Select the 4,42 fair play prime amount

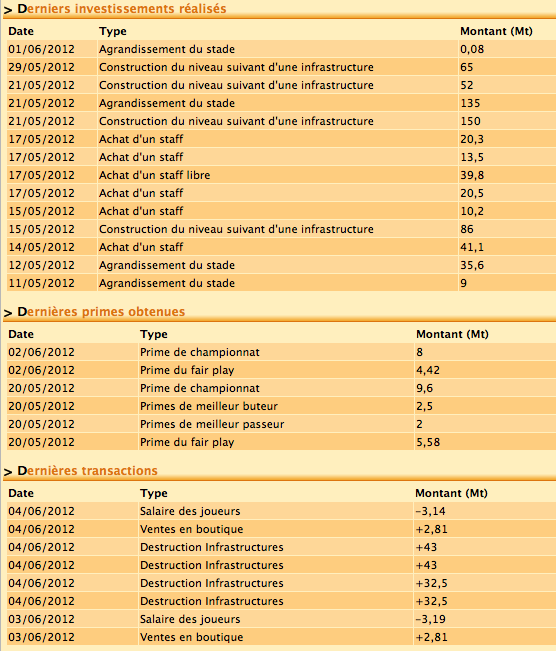tap(428, 370)
